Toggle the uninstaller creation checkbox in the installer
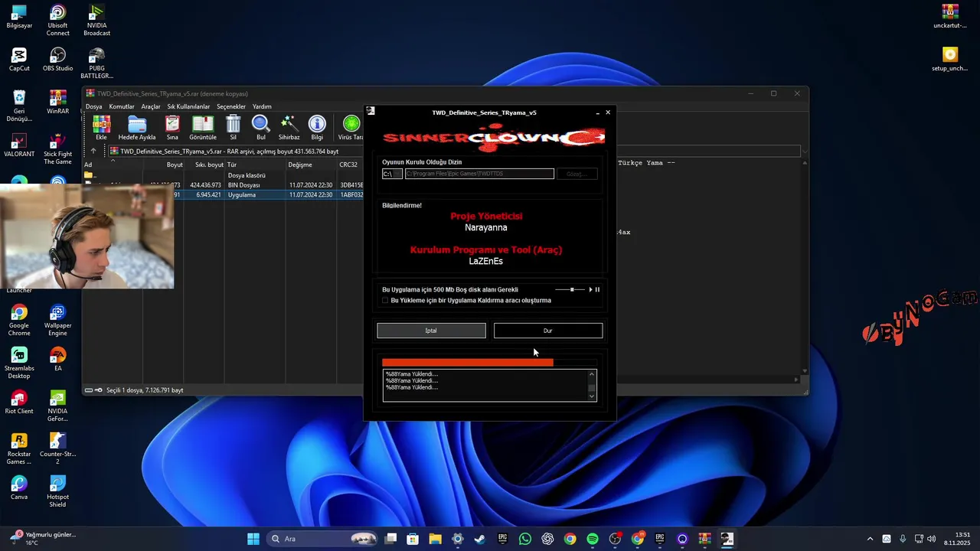Screen dimensions: 980x551 (385, 301)
